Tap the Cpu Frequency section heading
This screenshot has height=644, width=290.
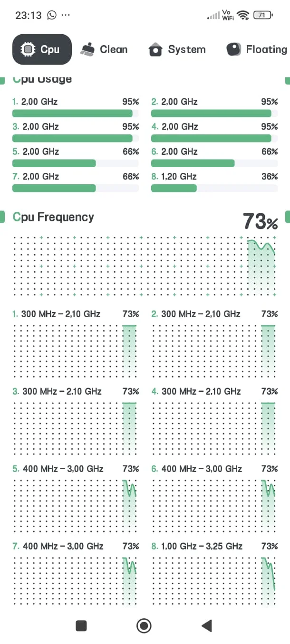point(53,218)
